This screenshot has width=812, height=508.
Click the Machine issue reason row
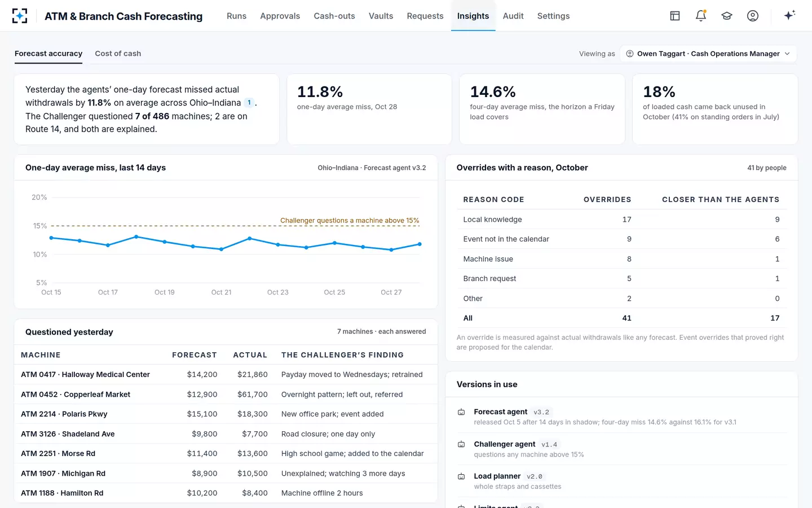coord(621,259)
